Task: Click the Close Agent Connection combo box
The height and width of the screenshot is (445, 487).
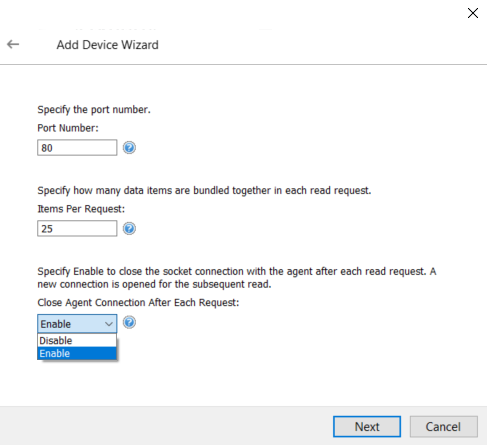Action: [x=77, y=324]
